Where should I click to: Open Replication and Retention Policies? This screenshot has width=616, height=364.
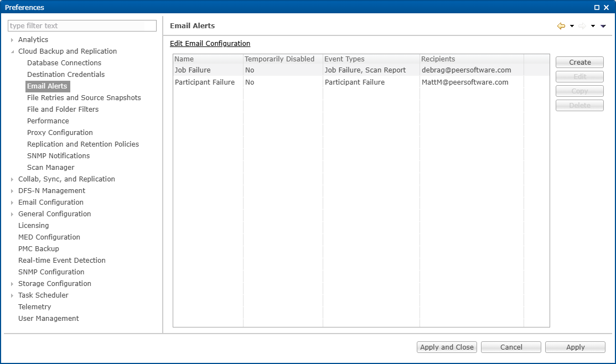[83, 144]
